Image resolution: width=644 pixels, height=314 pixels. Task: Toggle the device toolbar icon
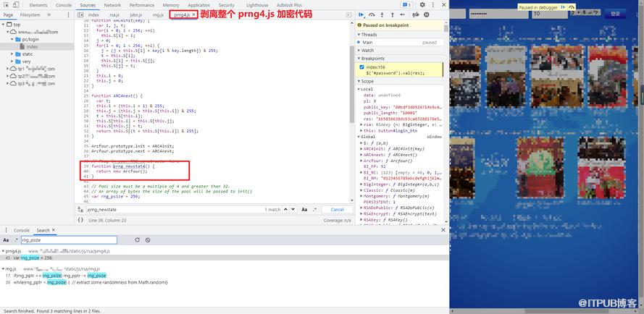[x=16, y=5]
